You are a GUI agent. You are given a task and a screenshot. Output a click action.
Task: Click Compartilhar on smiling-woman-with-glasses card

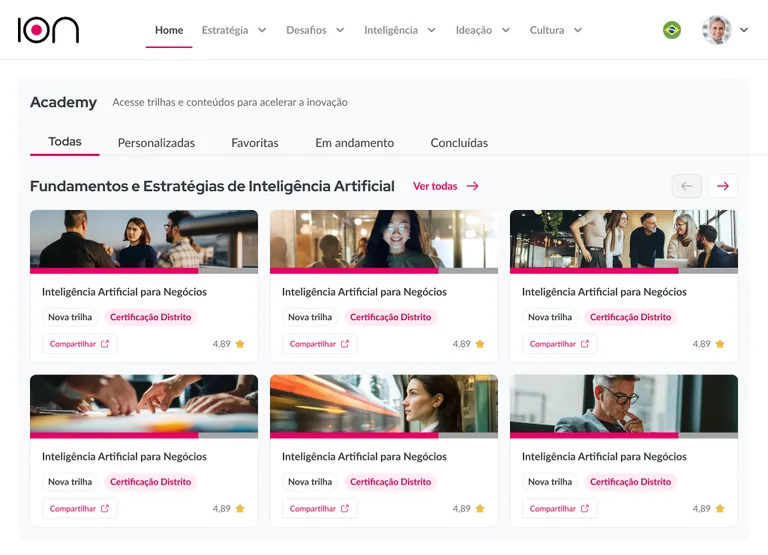pyautogui.click(x=319, y=344)
